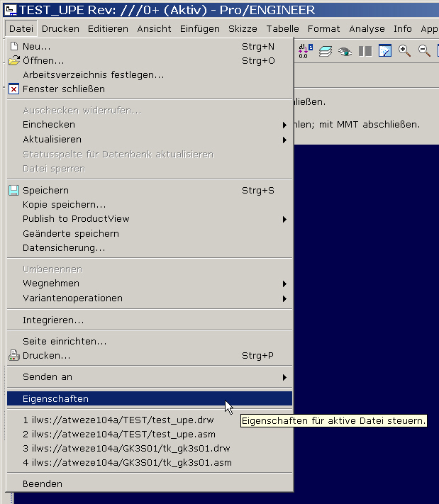439x504 pixels.
Task: Open the Info menu
Action: [403, 29]
